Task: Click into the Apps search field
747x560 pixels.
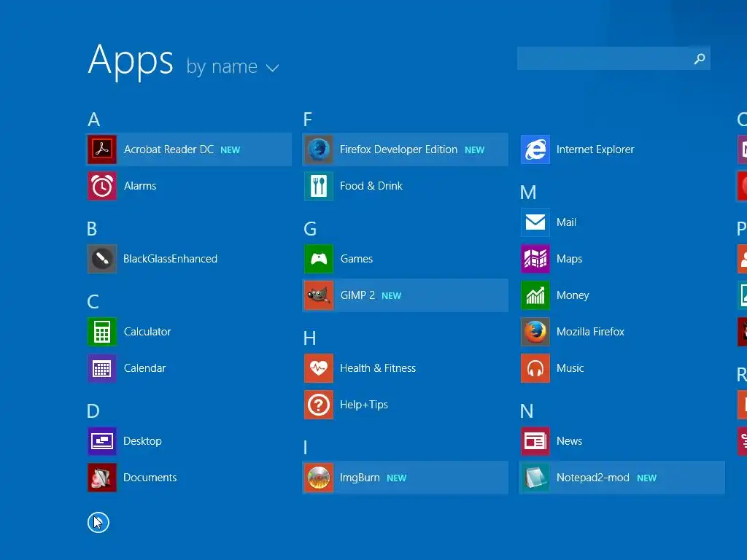Action: (x=614, y=58)
